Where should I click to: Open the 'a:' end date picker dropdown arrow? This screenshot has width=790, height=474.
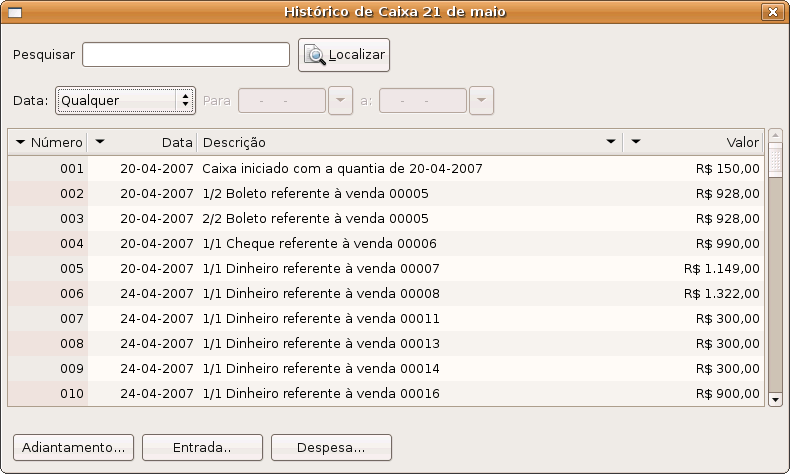pyautogui.click(x=481, y=101)
